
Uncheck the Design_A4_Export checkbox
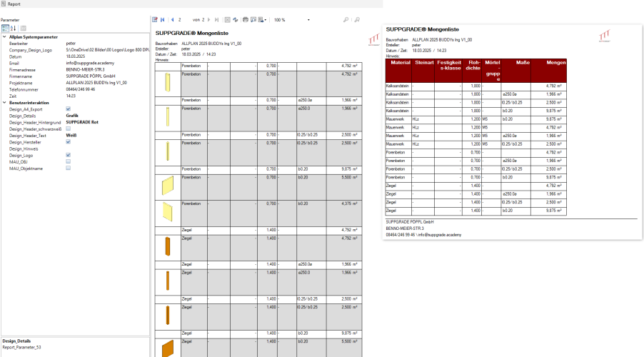(x=68, y=109)
